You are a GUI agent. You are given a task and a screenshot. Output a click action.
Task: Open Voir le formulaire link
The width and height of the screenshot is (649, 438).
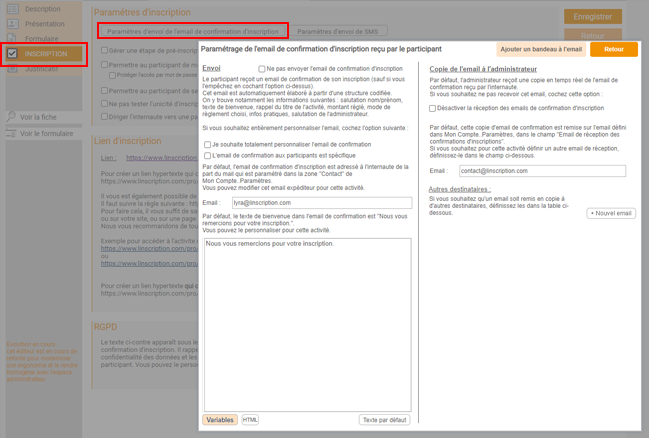[x=46, y=133]
